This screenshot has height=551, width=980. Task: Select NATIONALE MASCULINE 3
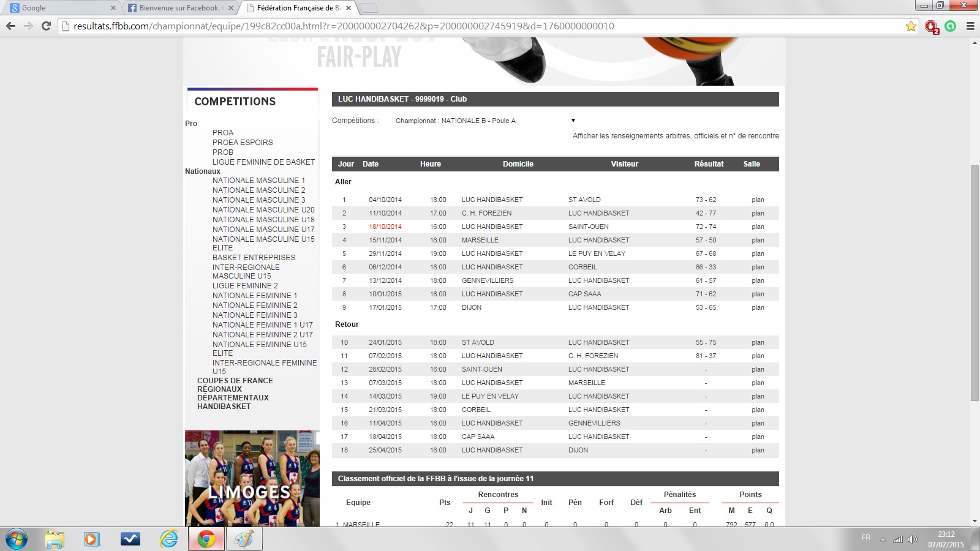pos(258,200)
